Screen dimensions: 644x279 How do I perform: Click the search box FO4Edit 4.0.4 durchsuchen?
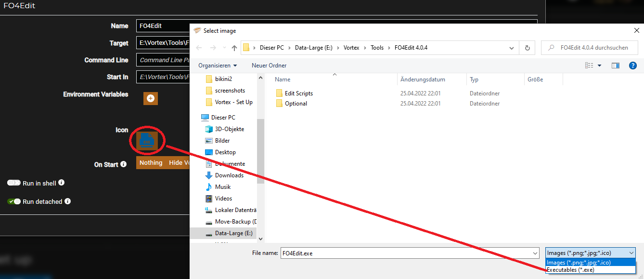tap(590, 48)
